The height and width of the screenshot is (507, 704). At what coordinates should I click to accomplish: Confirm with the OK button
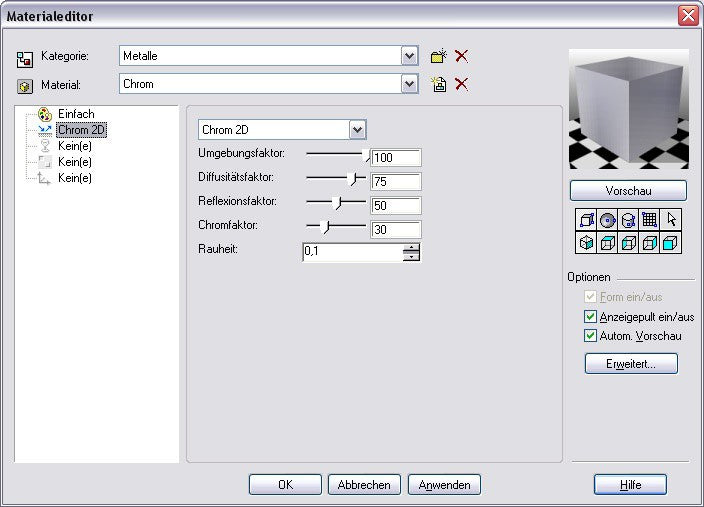tap(285, 485)
